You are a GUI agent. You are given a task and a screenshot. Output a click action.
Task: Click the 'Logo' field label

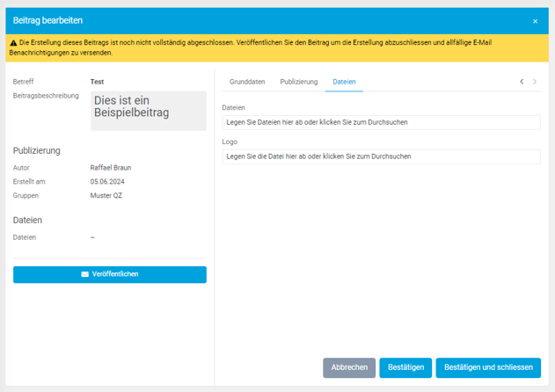tap(230, 142)
